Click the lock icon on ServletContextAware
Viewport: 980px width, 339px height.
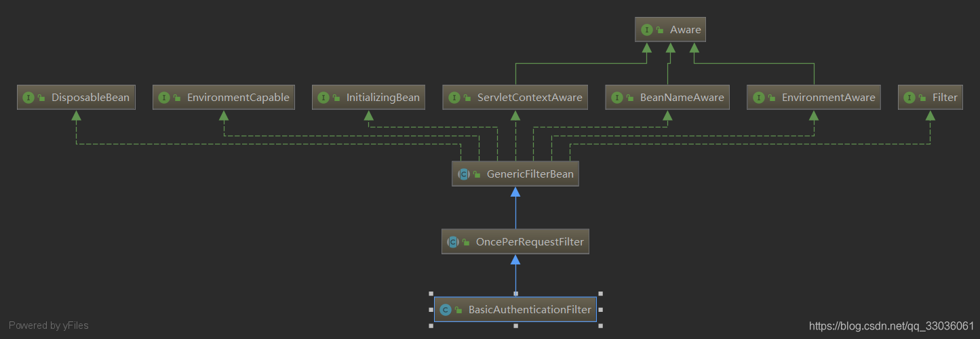pyautogui.click(x=467, y=98)
